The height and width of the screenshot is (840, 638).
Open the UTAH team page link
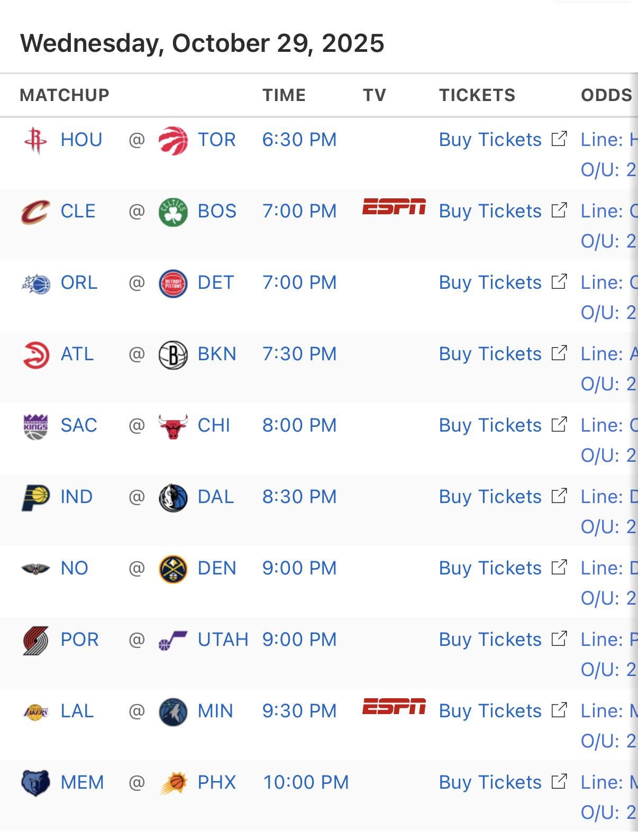pyautogui.click(x=223, y=640)
